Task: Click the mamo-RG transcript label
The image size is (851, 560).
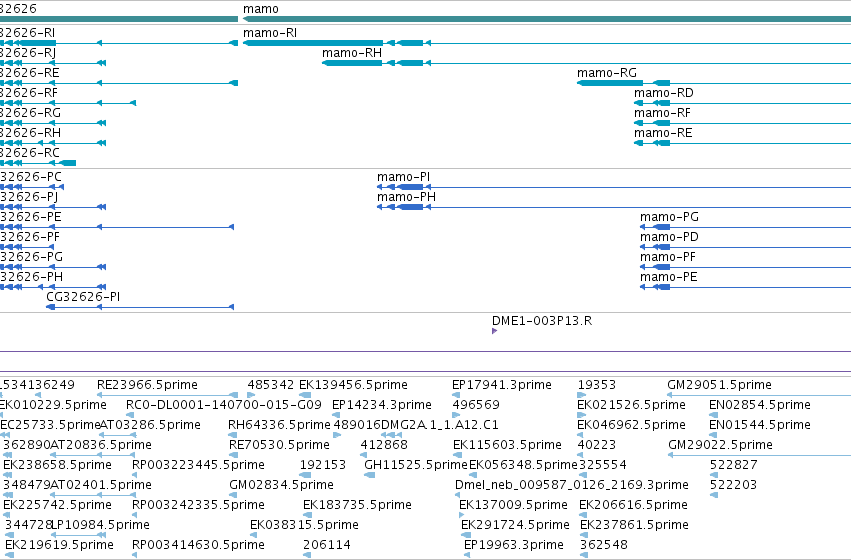Action: click(x=607, y=73)
